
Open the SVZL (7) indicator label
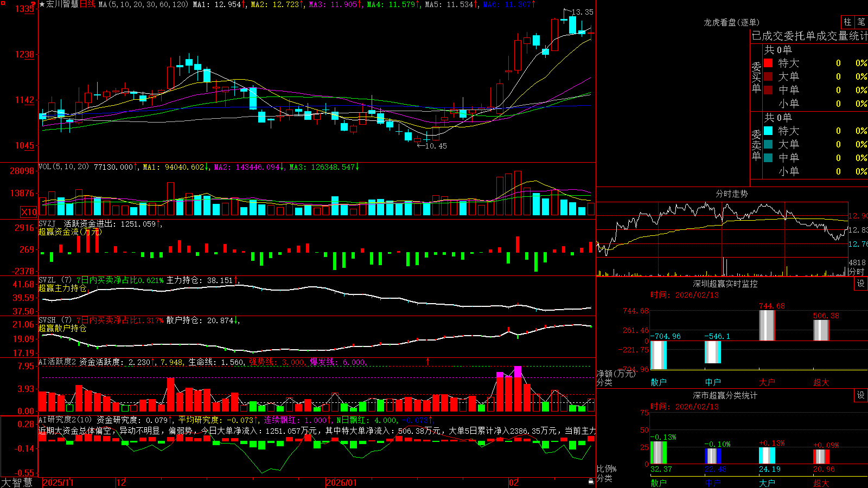[x=55, y=280]
